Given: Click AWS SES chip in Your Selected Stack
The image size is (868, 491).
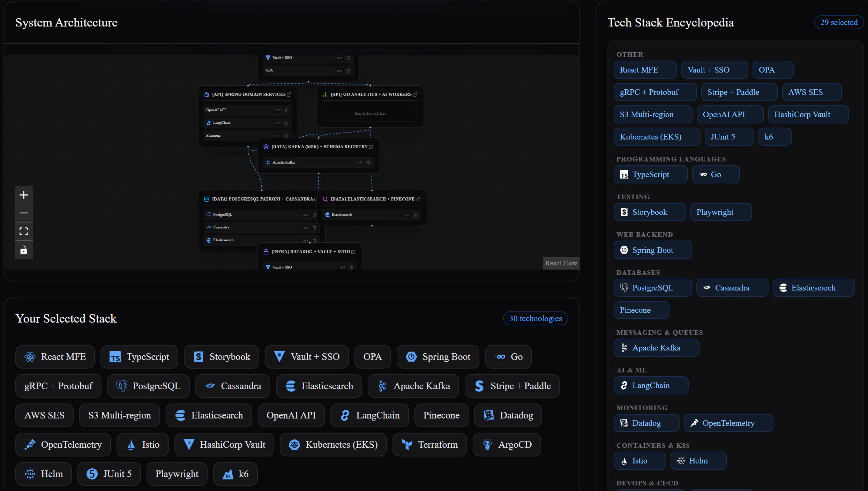Looking at the screenshot, I should tap(44, 415).
